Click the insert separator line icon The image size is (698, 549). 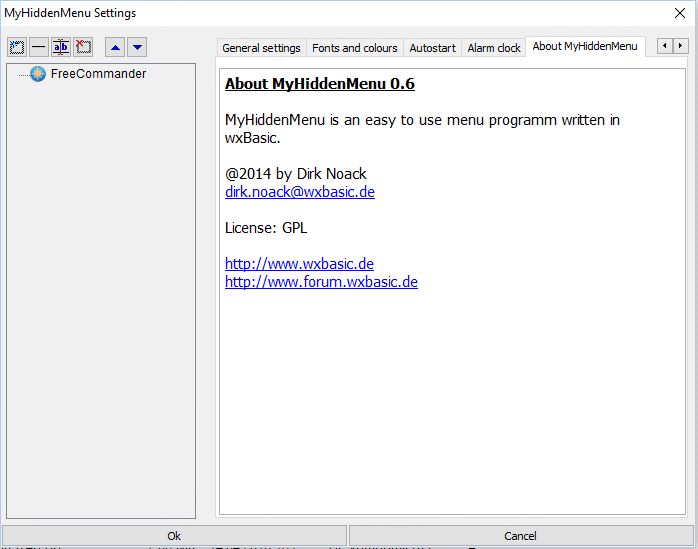tap(38, 47)
